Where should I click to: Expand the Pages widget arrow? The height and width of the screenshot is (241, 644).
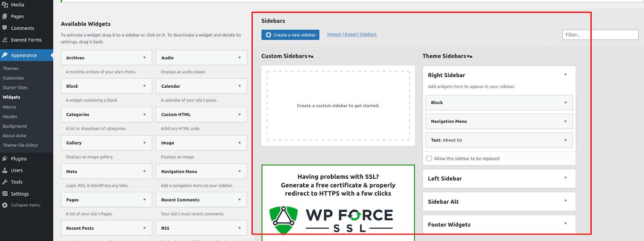144,200
